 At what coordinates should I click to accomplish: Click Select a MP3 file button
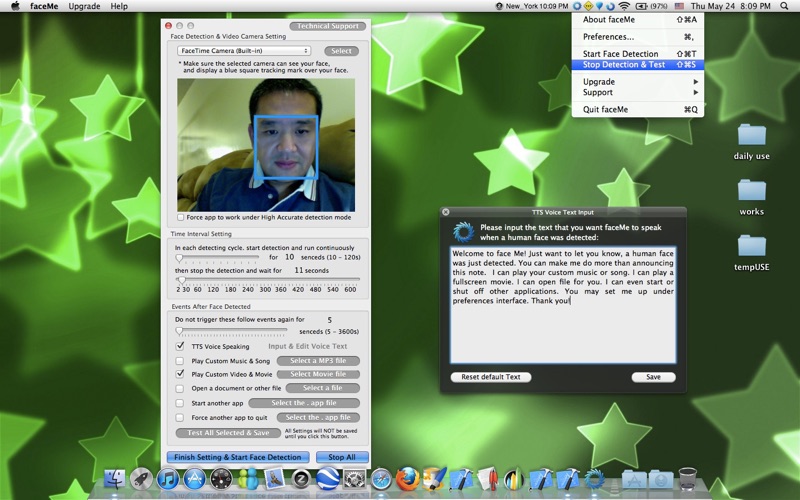(318, 361)
